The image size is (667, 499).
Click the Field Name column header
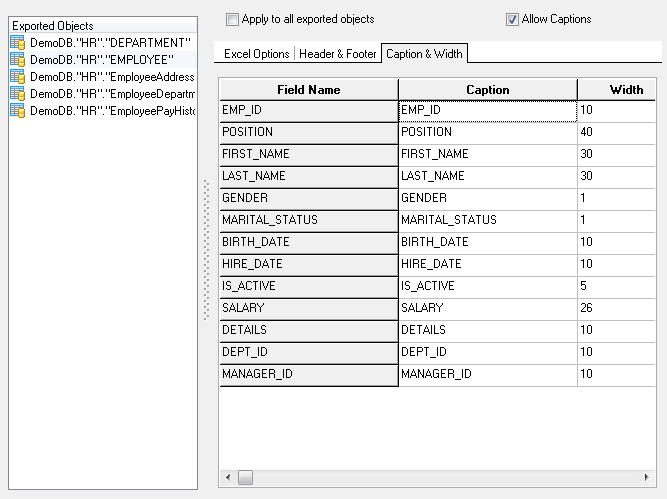tap(308, 90)
